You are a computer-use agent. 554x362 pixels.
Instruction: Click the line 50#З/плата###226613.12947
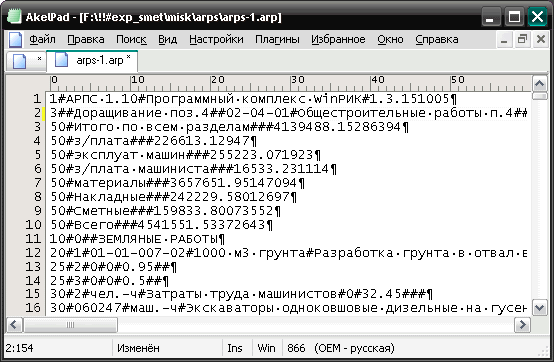pyautogui.click(x=153, y=141)
